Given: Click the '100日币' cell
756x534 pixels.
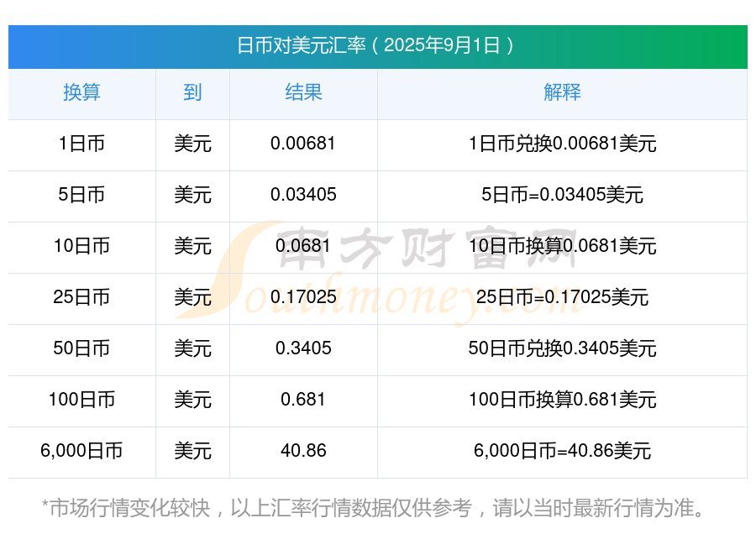Looking at the screenshot, I should tap(82, 400).
